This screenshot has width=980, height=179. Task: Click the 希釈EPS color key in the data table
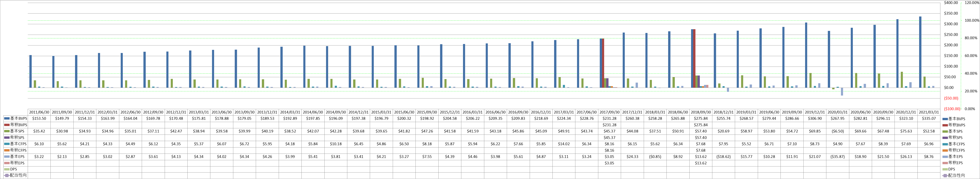point(7,163)
